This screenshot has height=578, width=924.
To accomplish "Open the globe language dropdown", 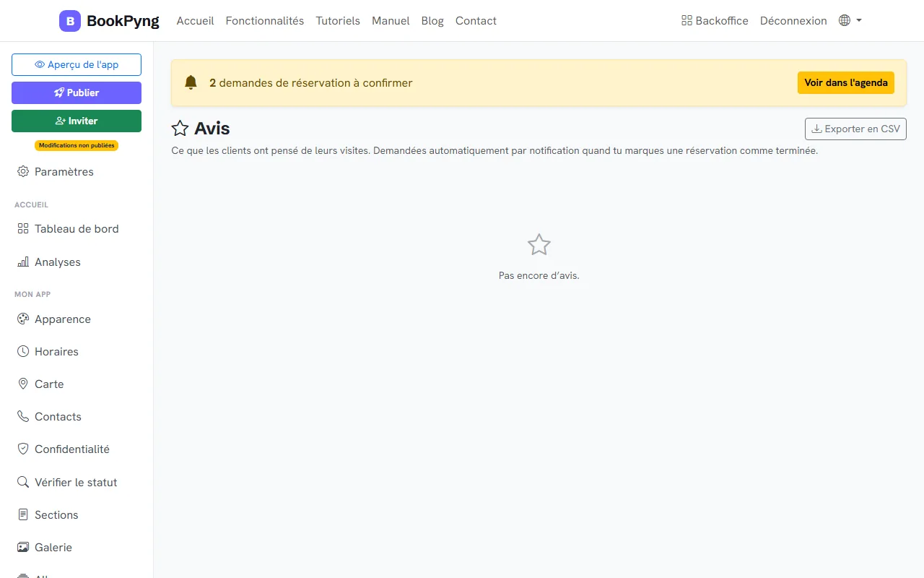I will tap(850, 21).
